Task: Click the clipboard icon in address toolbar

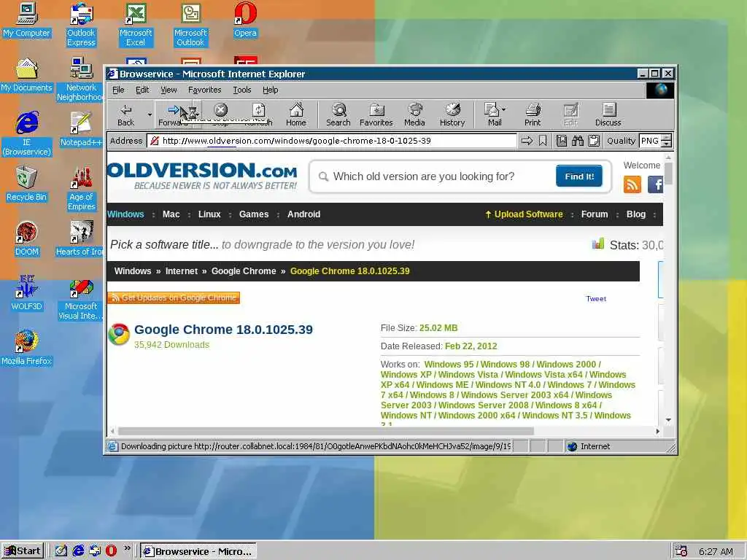Action: [x=594, y=141]
